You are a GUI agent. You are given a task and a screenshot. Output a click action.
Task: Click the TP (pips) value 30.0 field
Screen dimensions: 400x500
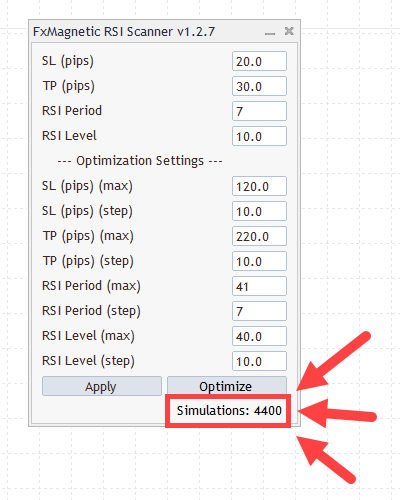click(x=259, y=86)
